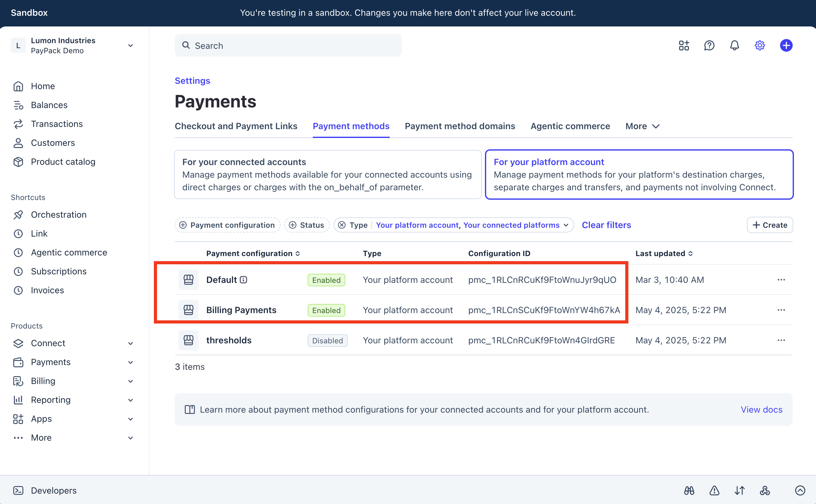This screenshot has width=816, height=504.
Task: Click the up-down arrows icon in bottom bar
Action: (x=740, y=490)
